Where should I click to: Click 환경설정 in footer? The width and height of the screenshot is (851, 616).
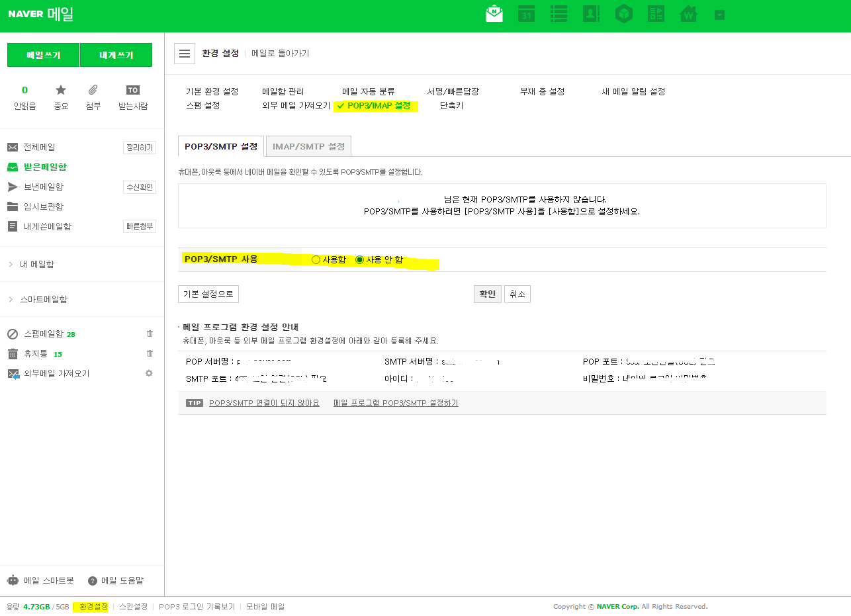click(93, 606)
